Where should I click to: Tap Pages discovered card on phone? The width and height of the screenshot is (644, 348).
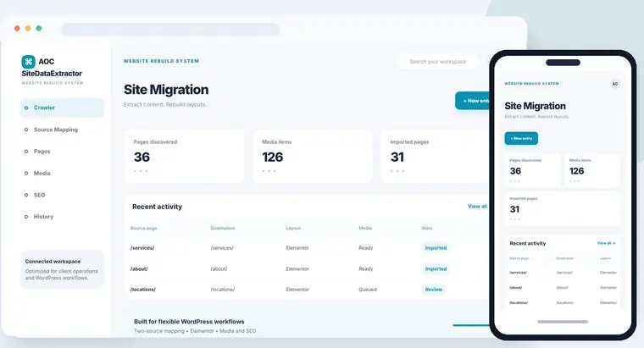click(532, 171)
